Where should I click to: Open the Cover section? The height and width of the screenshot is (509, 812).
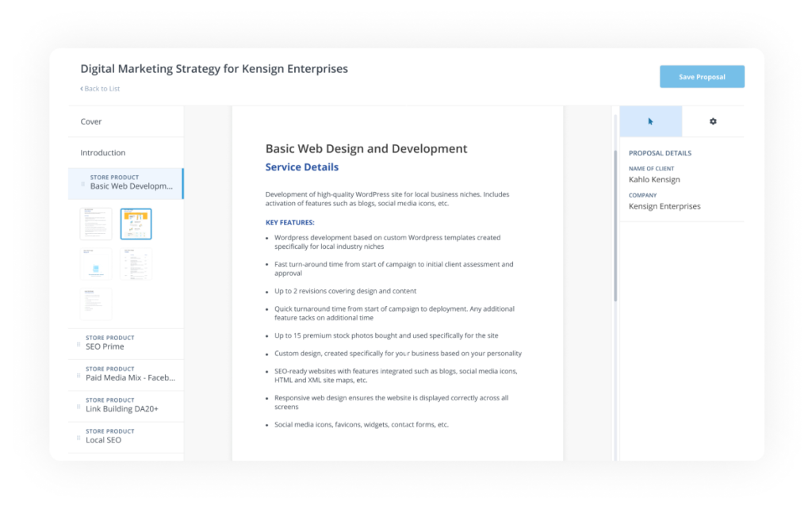pos(91,121)
